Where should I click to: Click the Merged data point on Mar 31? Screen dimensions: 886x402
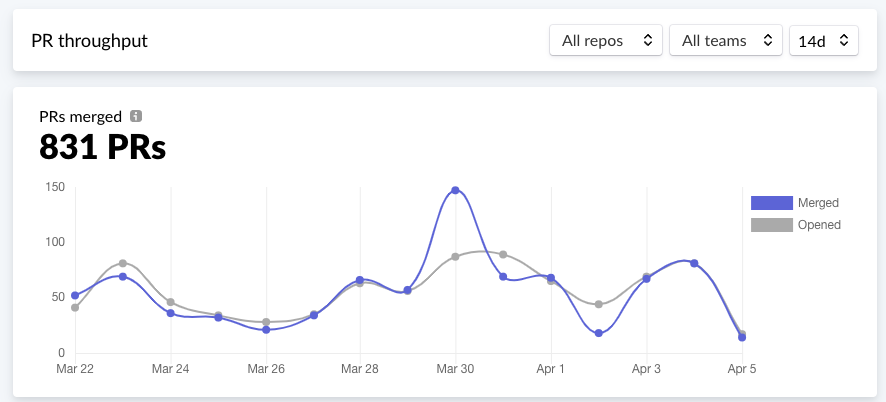pos(503,276)
